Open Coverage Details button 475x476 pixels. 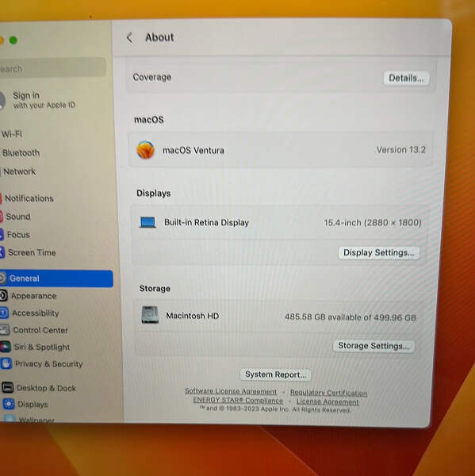406,79
